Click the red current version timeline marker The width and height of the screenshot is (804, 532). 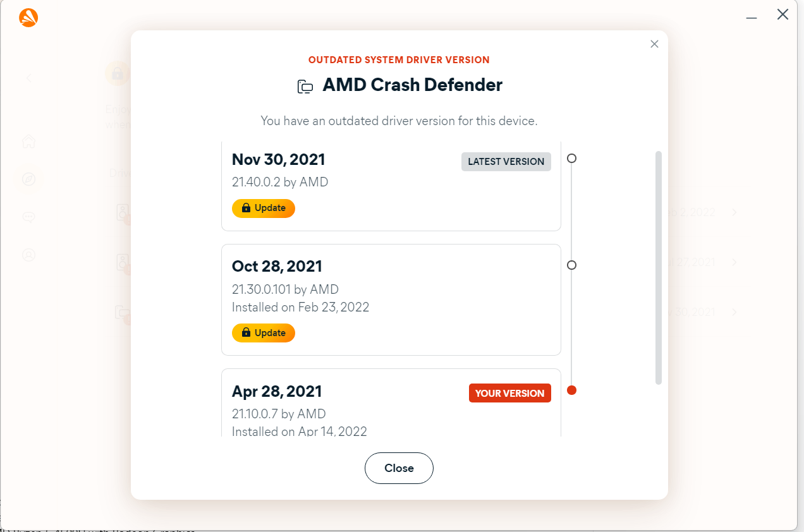[571, 390]
